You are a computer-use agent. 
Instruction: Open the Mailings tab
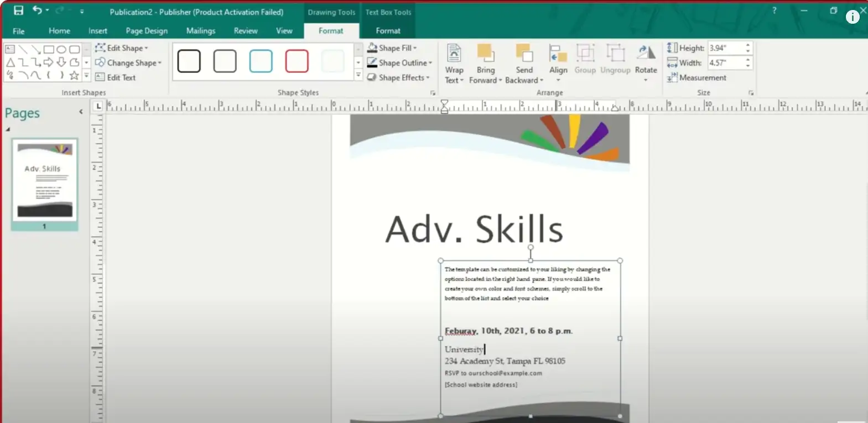(200, 31)
